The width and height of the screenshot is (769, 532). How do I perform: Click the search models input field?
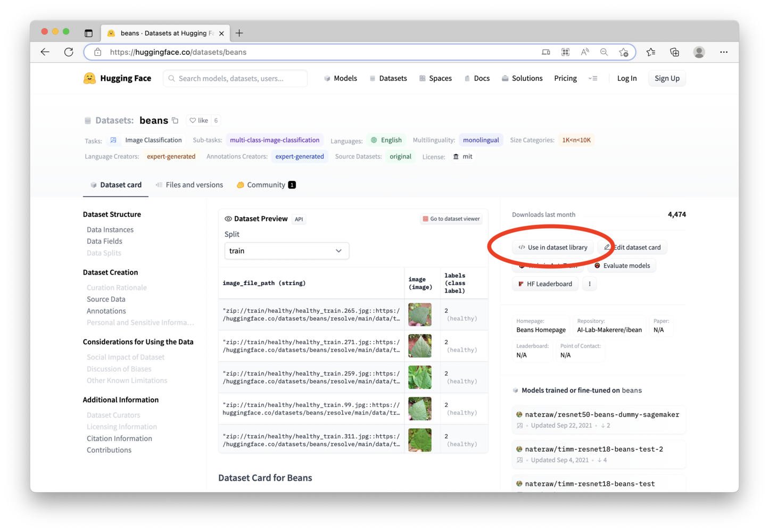tap(235, 78)
